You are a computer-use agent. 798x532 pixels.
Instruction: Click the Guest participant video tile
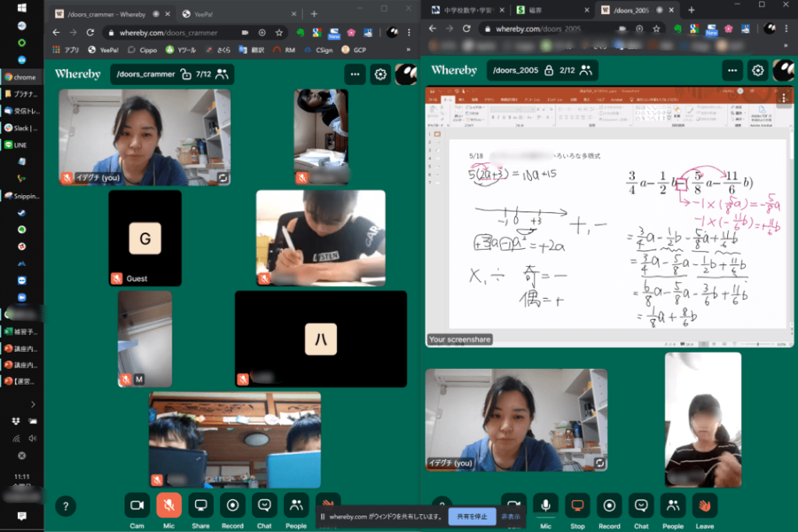tap(145, 238)
